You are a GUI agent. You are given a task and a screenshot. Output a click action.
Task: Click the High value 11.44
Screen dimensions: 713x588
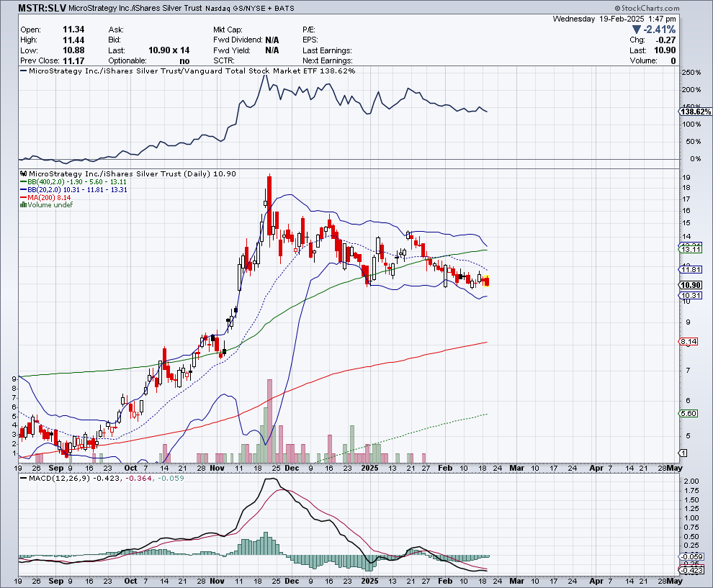click(73, 40)
